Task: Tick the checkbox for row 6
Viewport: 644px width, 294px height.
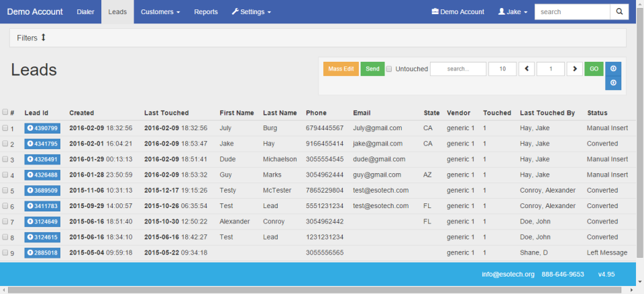Action: click(5, 205)
